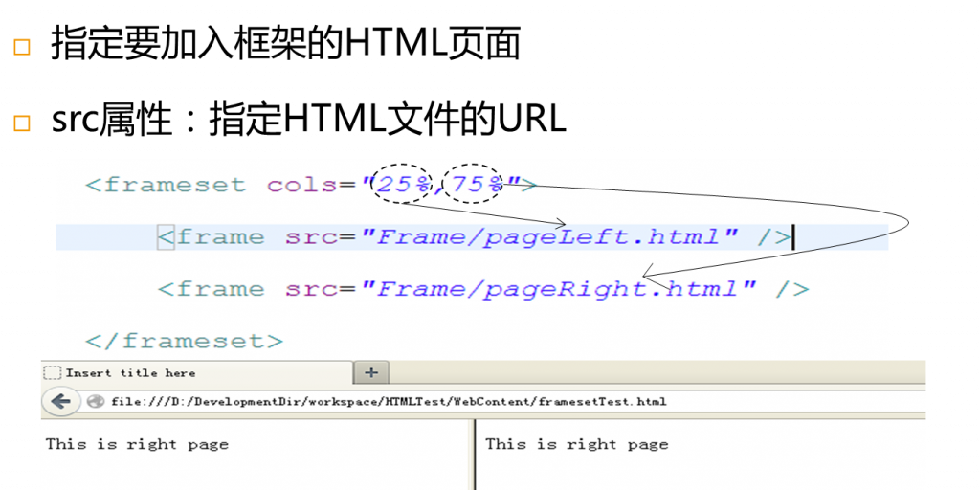Image resolution: width=980 pixels, height=490 pixels.
Task: Click the opening frameset cols code line
Action: tap(311, 185)
